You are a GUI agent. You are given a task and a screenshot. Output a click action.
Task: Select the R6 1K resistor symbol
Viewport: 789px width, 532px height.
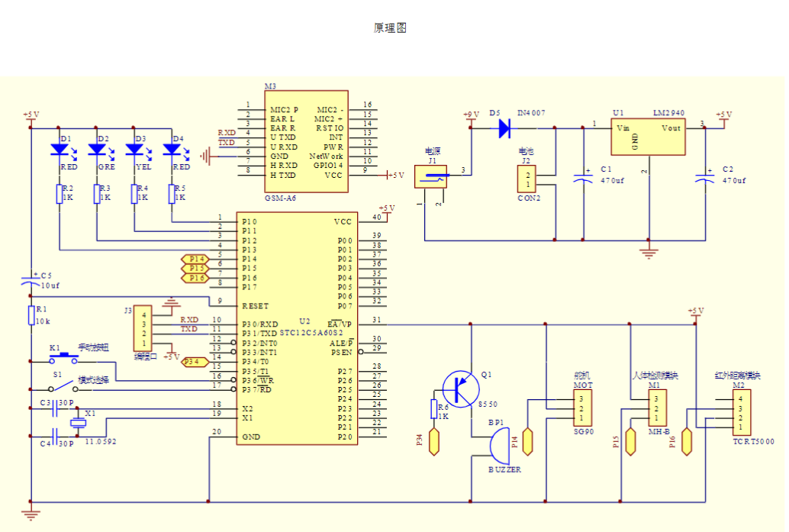tap(433, 409)
